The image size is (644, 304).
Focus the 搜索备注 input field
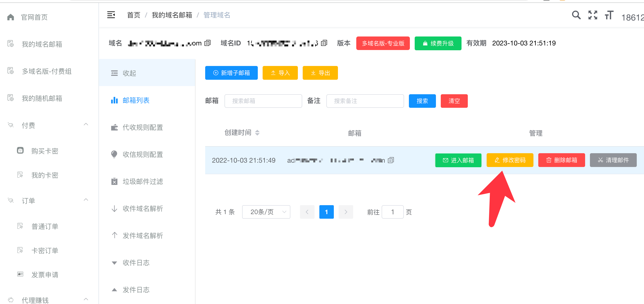(365, 101)
